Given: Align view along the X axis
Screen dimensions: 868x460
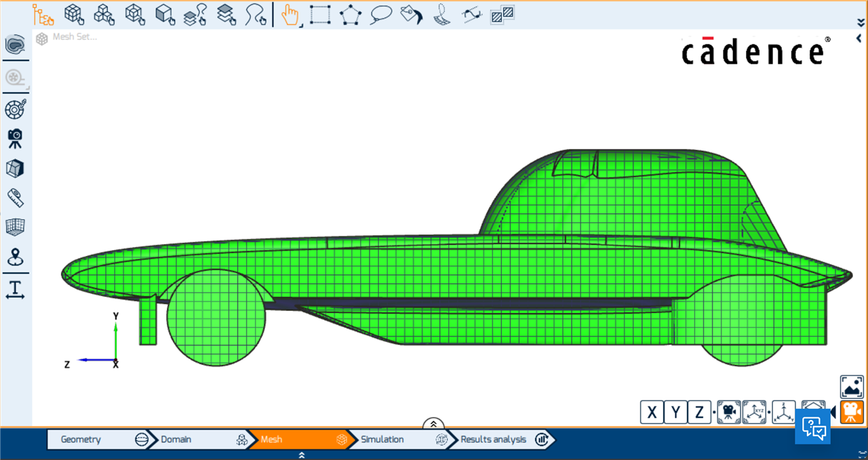Looking at the screenshot, I should (x=652, y=412).
